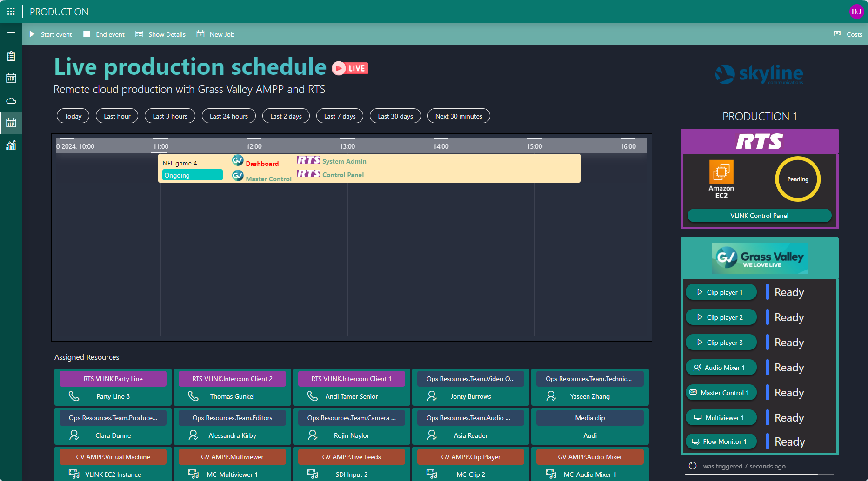Click the Costs toolbar button
868x481 pixels.
pyautogui.click(x=848, y=34)
